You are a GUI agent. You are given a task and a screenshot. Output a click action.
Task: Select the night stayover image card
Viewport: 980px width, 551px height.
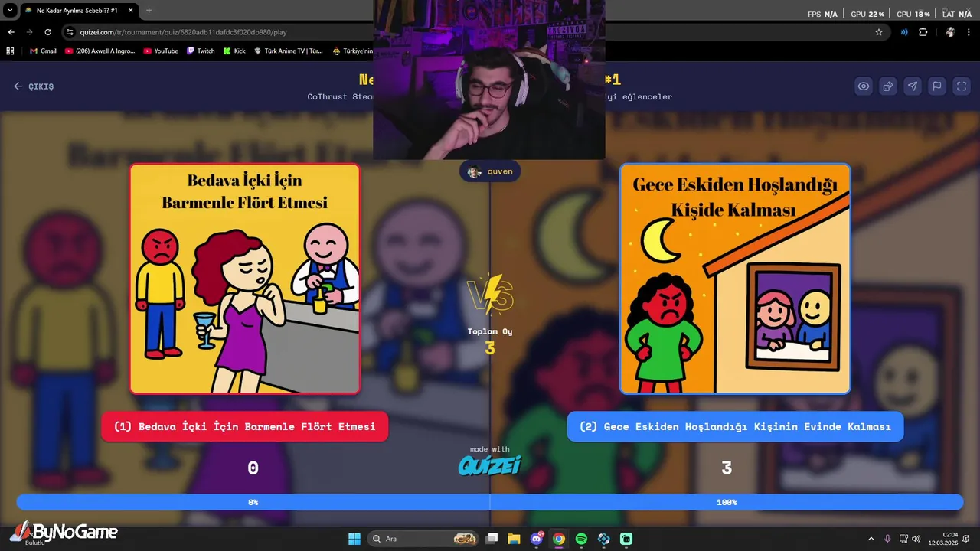[x=735, y=279]
